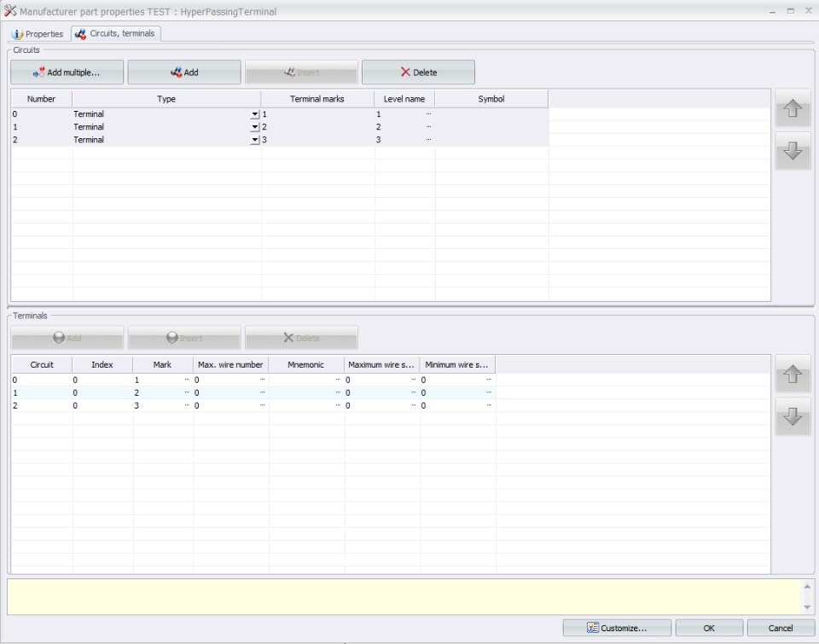
Task: Open the Customize... dialog
Action: coord(617,629)
